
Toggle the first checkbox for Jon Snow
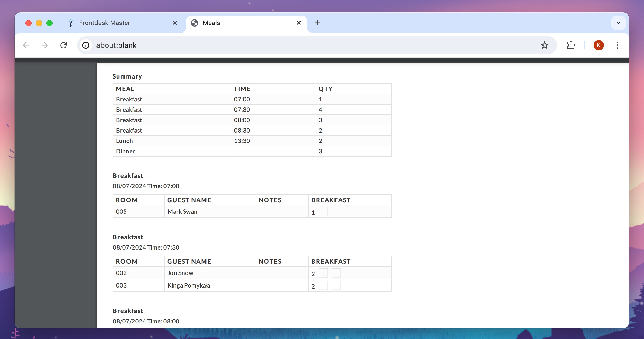click(323, 272)
